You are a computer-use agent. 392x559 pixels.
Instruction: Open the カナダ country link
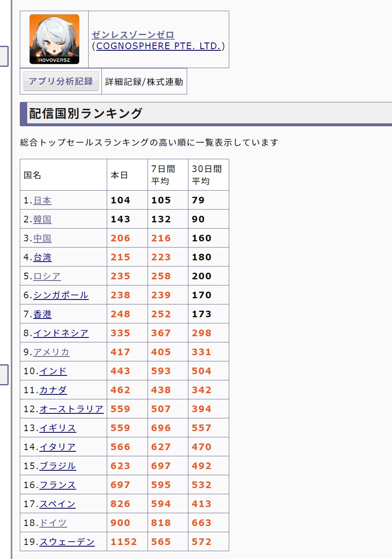53,390
